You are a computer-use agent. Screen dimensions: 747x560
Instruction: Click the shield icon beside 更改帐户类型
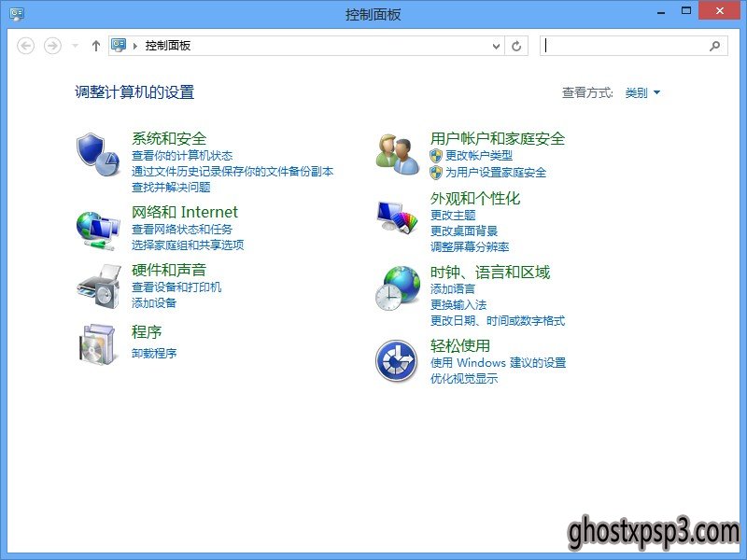point(436,156)
